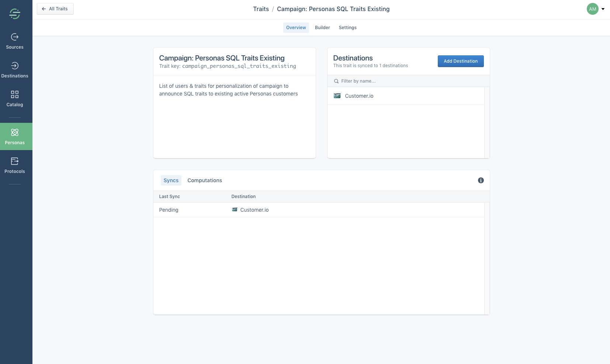Open the Customer.io destination link
Image resolution: width=610 pixels, height=364 pixels.
coord(359,96)
